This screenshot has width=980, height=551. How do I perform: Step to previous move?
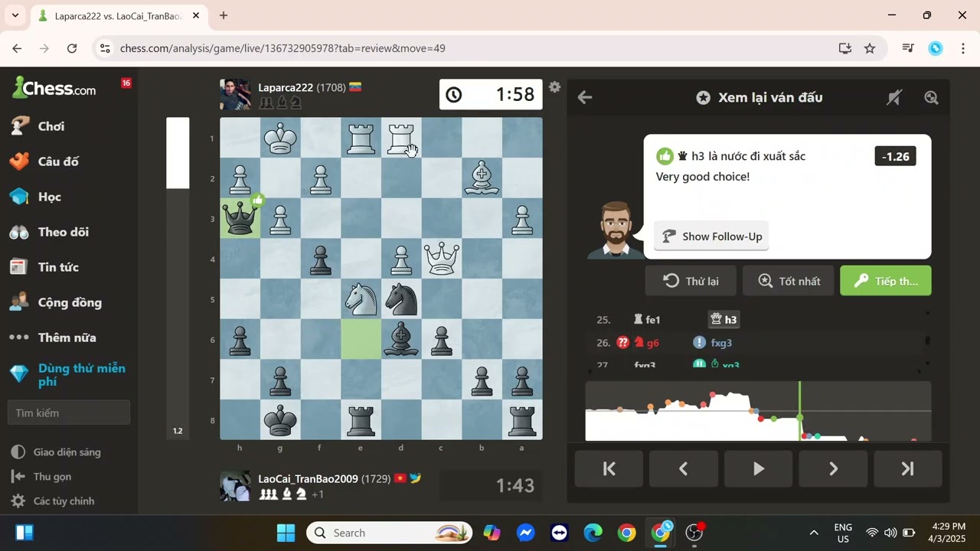pos(684,469)
